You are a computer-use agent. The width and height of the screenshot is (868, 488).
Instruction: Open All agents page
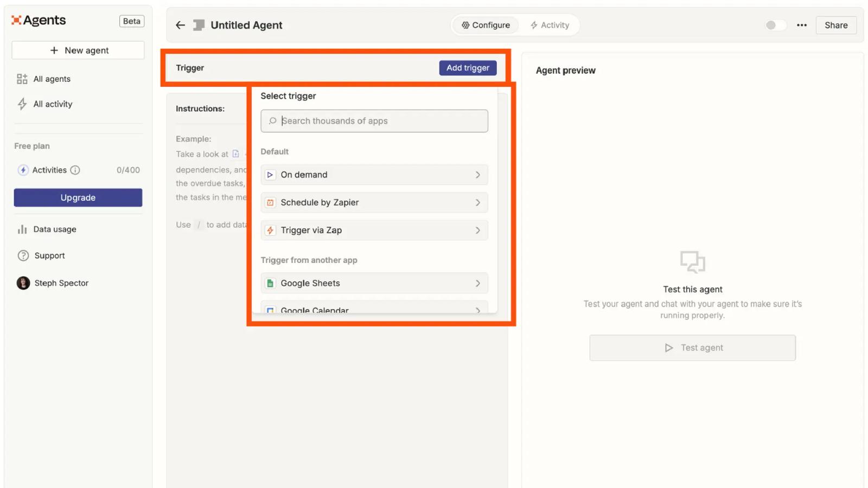point(52,79)
